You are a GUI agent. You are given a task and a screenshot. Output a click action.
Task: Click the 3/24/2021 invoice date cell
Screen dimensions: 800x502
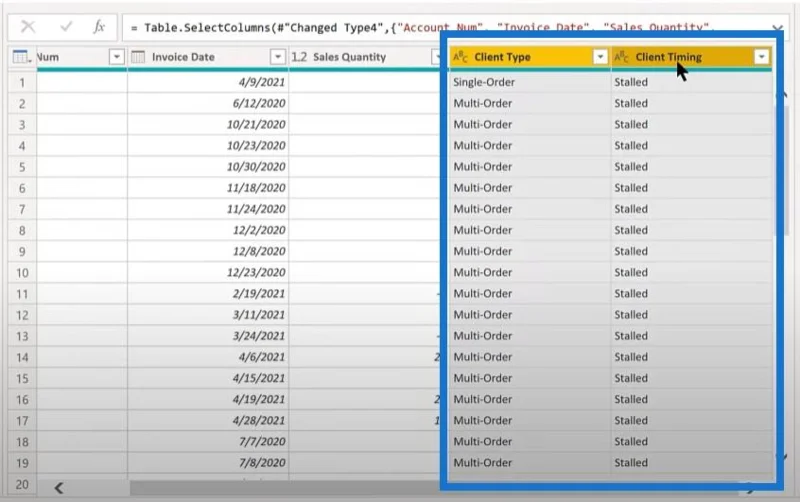(208, 336)
